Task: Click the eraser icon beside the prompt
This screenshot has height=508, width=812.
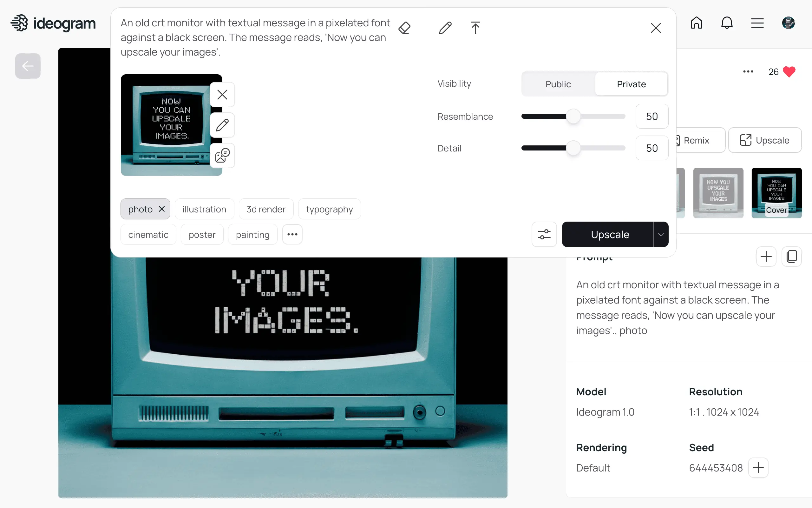Action: click(x=404, y=28)
